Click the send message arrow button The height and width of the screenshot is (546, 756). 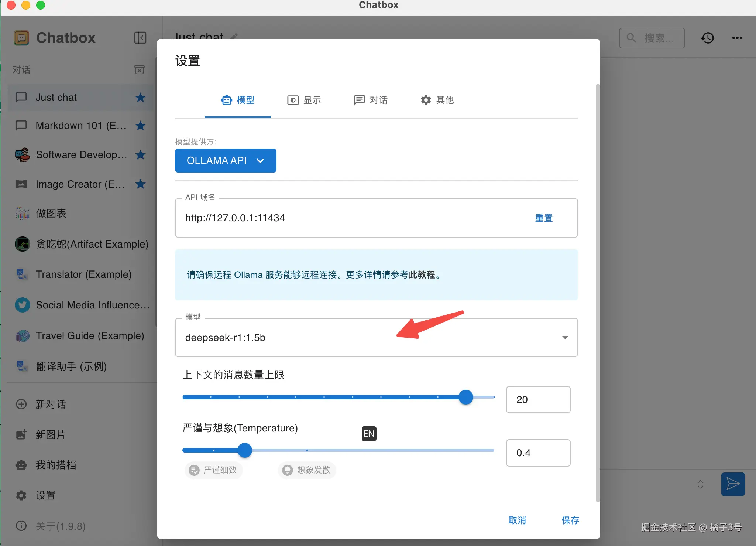click(x=733, y=484)
